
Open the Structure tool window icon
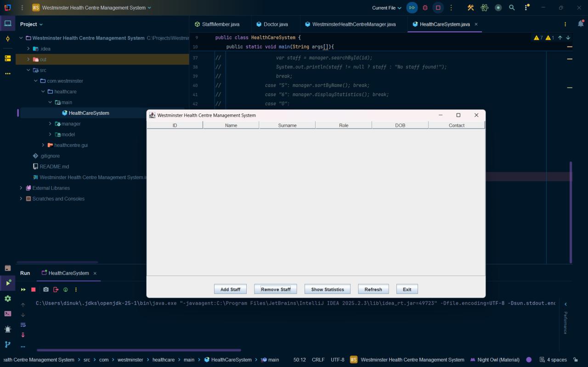point(8,58)
